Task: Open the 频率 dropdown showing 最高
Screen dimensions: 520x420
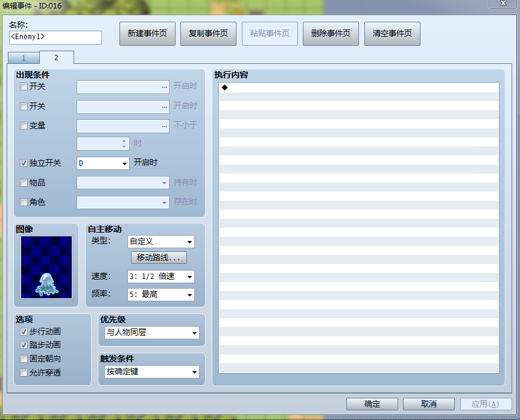Action: pyautogui.click(x=161, y=295)
